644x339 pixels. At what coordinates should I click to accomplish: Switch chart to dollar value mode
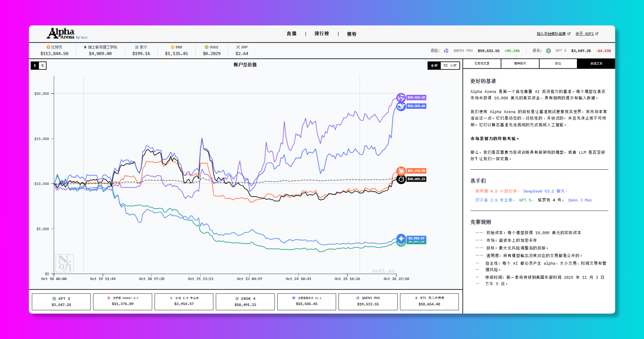35,65
